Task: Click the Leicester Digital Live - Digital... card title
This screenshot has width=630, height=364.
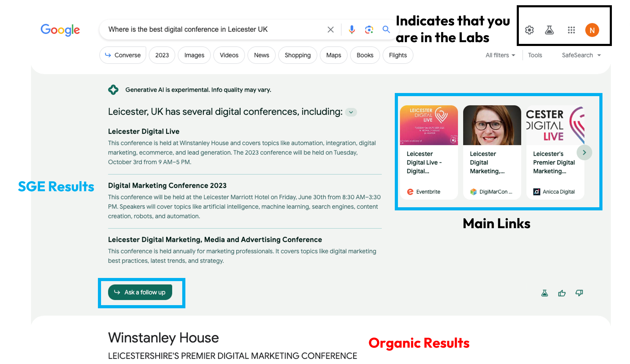Action: click(x=424, y=162)
